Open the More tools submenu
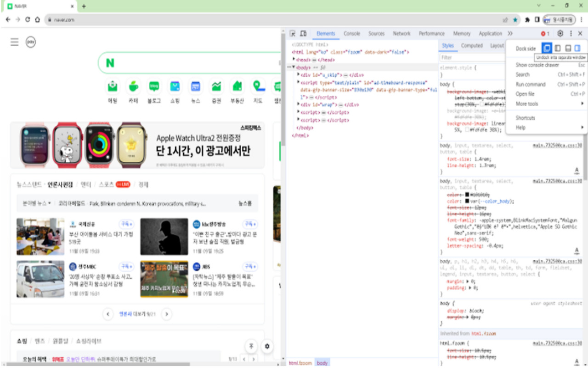Viewport: 588px width, 368px height. click(547, 103)
